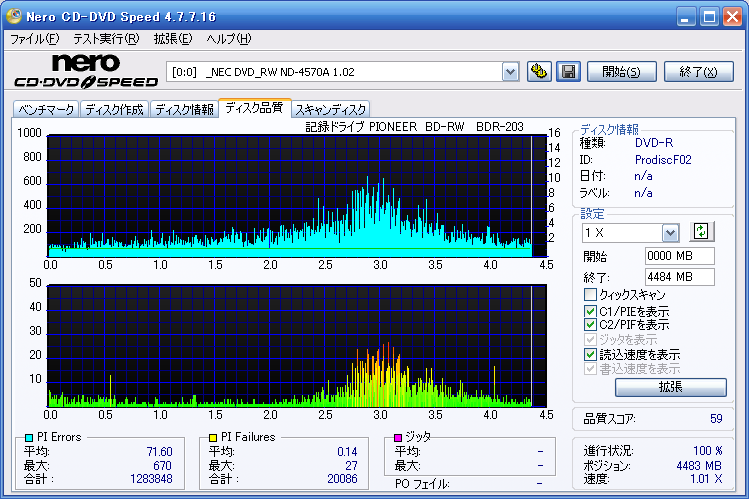This screenshot has height=499, width=749.
Task: Open the ファイル(F) menu
Action: tap(34, 39)
